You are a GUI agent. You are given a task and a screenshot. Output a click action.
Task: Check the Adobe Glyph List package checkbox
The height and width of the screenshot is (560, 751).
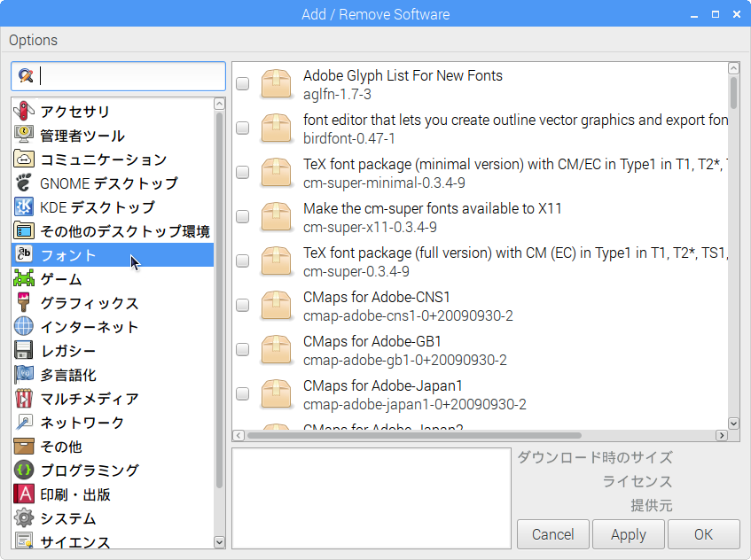(243, 84)
